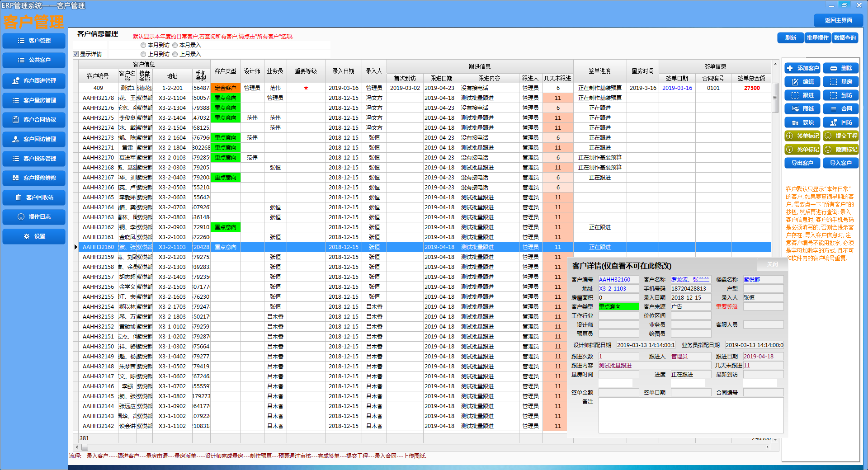The height and width of the screenshot is (470, 868).
Task: Open 客户报修维修 sidebar item
Action: coord(34,178)
